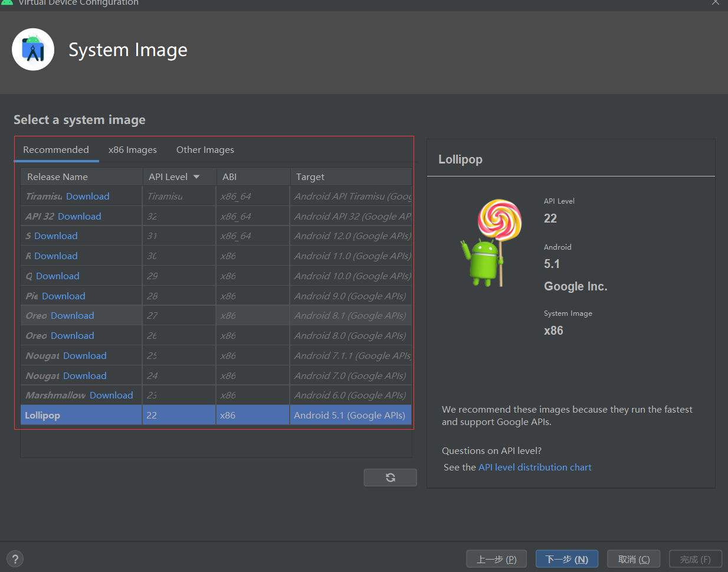The height and width of the screenshot is (572, 728).
Task: Download the Nougat API 24 image
Action: click(x=85, y=375)
